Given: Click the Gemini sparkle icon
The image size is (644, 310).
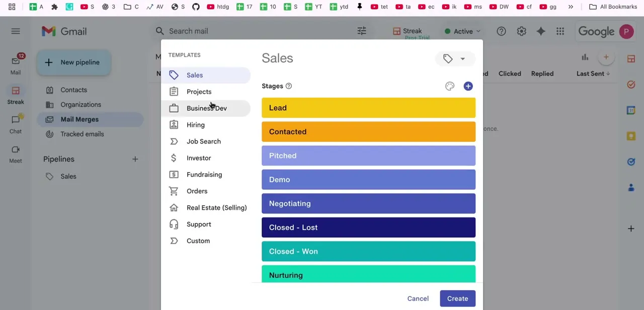Looking at the screenshot, I should coord(541,31).
